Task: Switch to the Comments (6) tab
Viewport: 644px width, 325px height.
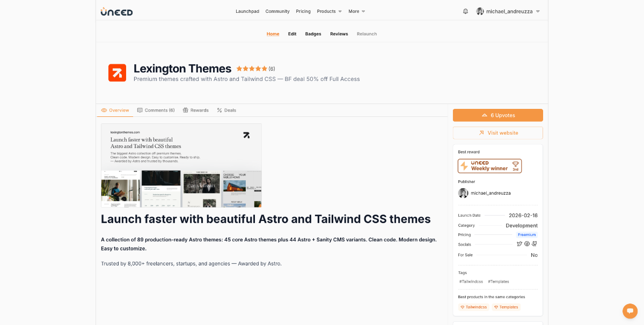Action: pyautogui.click(x=156, y=110)
